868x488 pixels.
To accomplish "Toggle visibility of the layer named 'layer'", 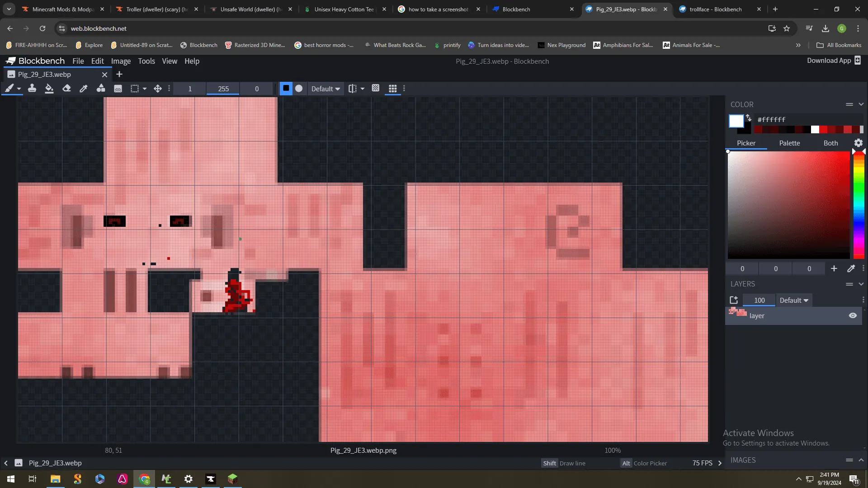I will coord(853,315).
